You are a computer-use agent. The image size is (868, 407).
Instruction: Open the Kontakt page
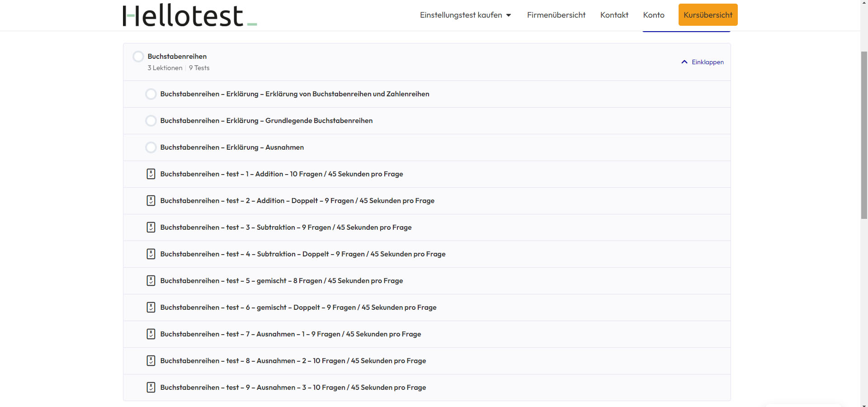[614, 15]
